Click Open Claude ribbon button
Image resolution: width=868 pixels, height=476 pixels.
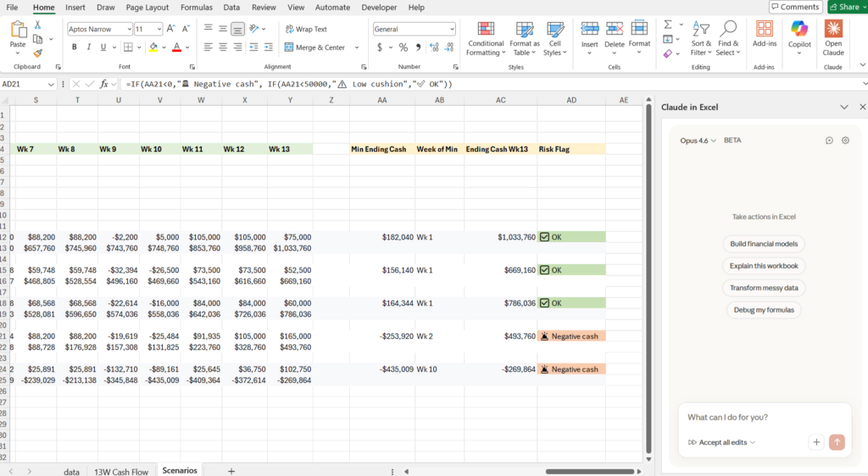pyautogui.click(x=833, y=37)
